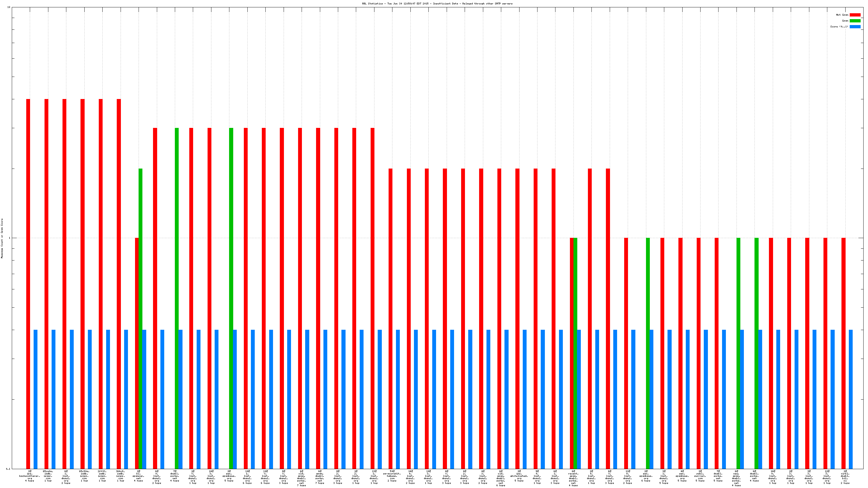868x488 pixels.
Task: Click the sa-accredit.habeas.com x-axis label
Action: 392,476
